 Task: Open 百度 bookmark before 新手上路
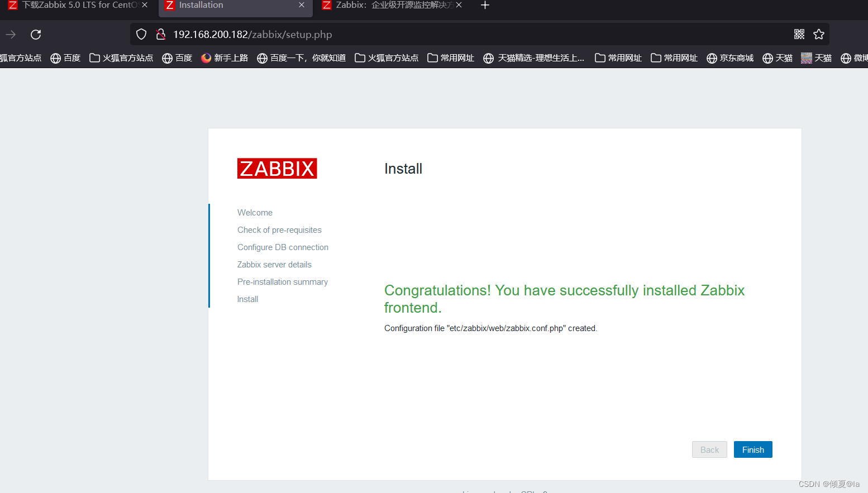click(177, 58)
